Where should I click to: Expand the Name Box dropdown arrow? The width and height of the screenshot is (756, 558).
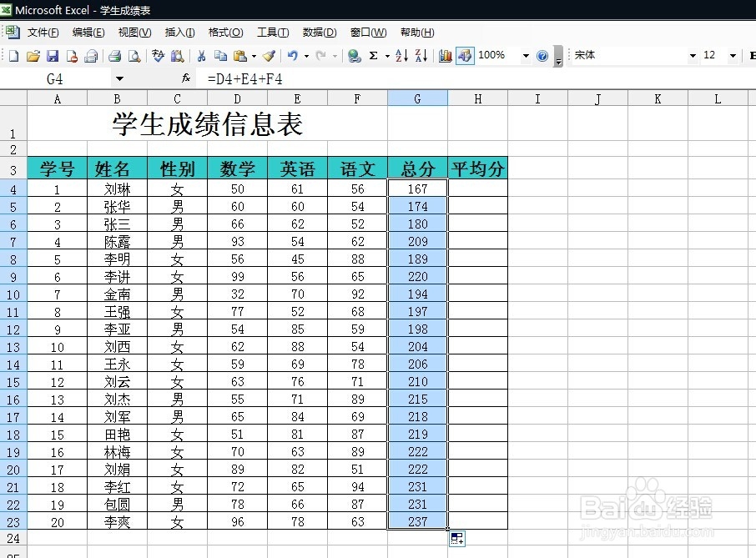118,78
